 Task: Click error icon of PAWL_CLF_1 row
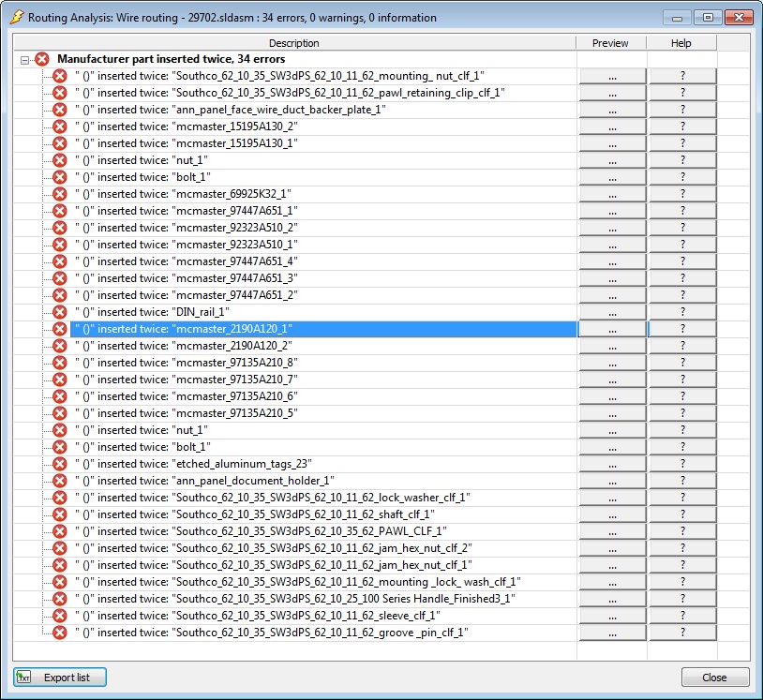coord(60,531)
